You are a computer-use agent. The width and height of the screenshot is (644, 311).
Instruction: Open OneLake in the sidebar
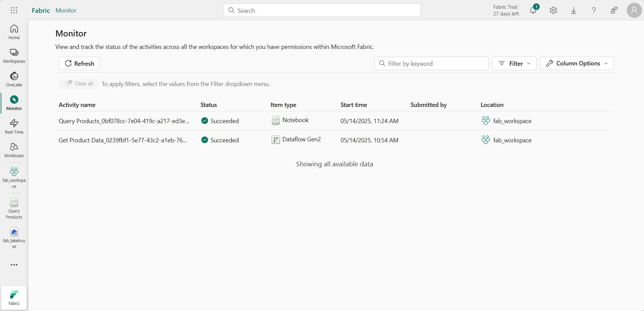tap(14, 79)
